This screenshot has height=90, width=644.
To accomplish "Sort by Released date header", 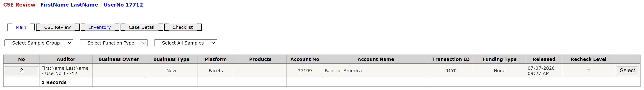I will (544, 59).
